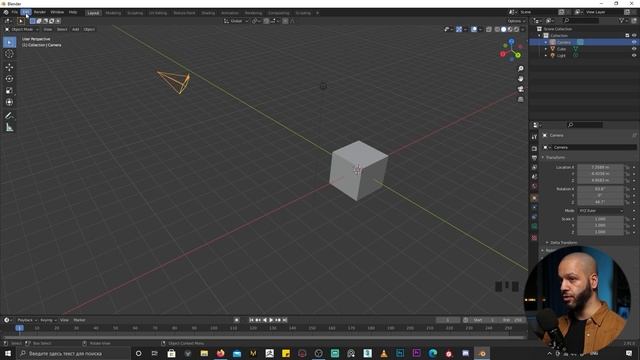The height and width of the screenshot is (360, 640).
Task: Click the Blender logo menu icon
Action: pos(6,12)
